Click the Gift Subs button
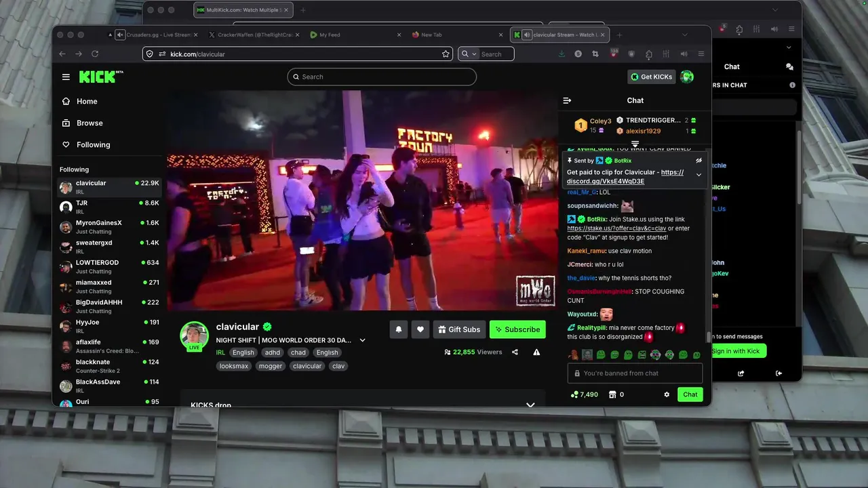 click(459, 329)
